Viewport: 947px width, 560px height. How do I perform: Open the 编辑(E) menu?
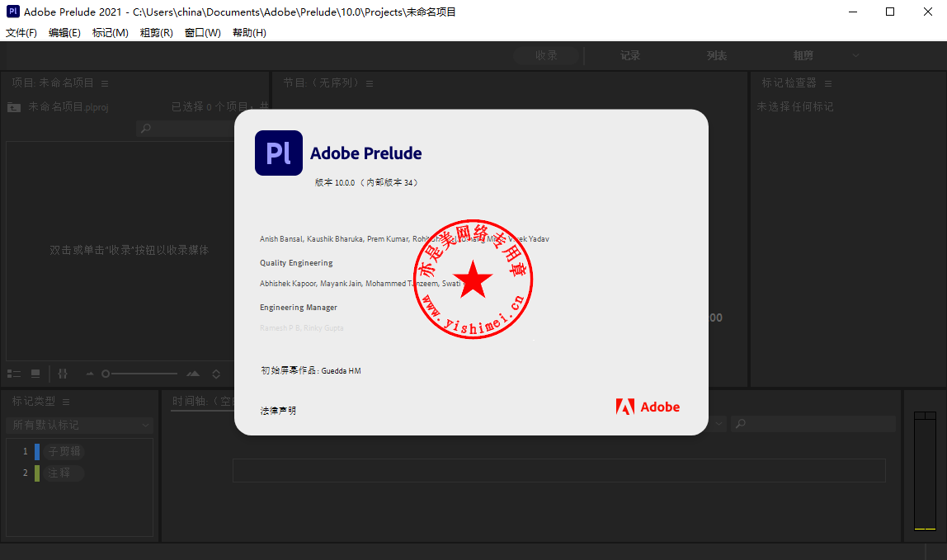[64, 33]
